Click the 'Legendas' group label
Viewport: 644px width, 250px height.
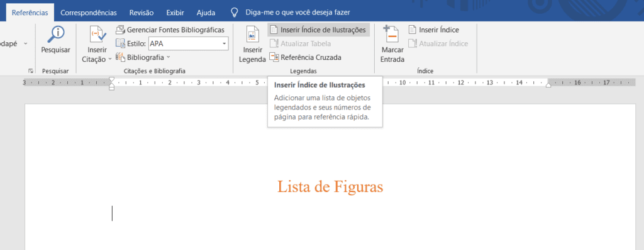pyautogui.click(x=304, y=71)
